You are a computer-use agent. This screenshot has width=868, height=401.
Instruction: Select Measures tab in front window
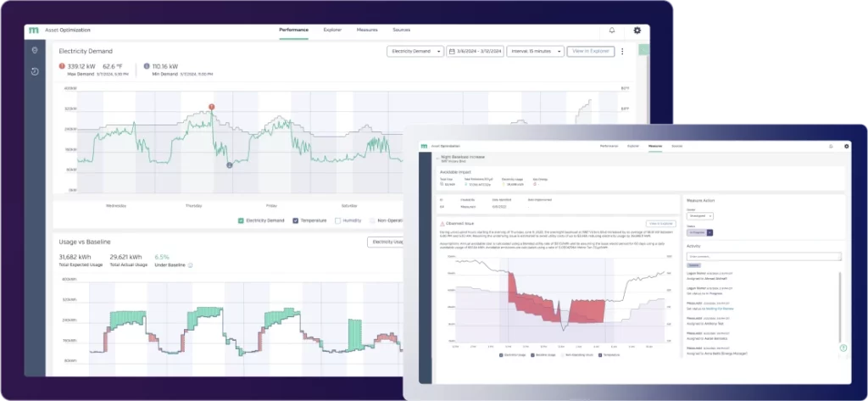point(655,146)
